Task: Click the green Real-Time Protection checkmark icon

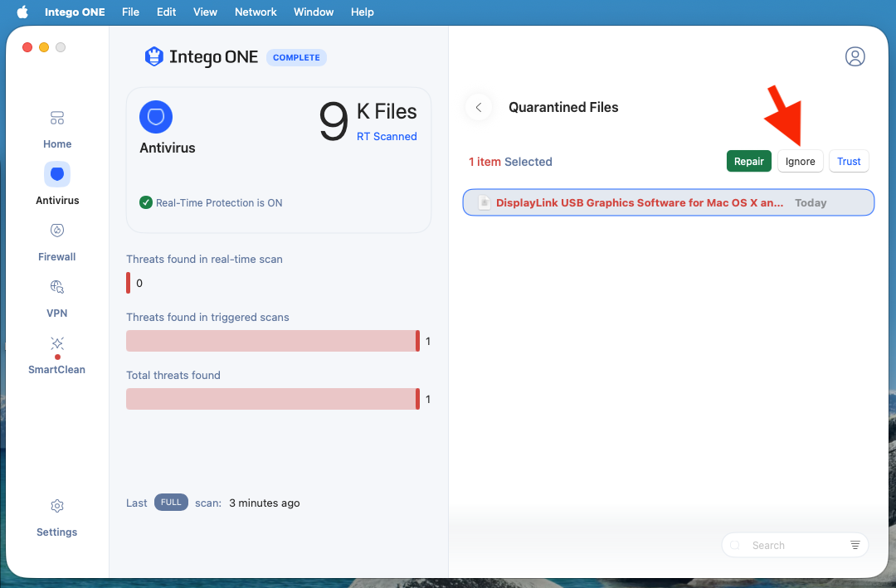Action: tap(146, 202)
